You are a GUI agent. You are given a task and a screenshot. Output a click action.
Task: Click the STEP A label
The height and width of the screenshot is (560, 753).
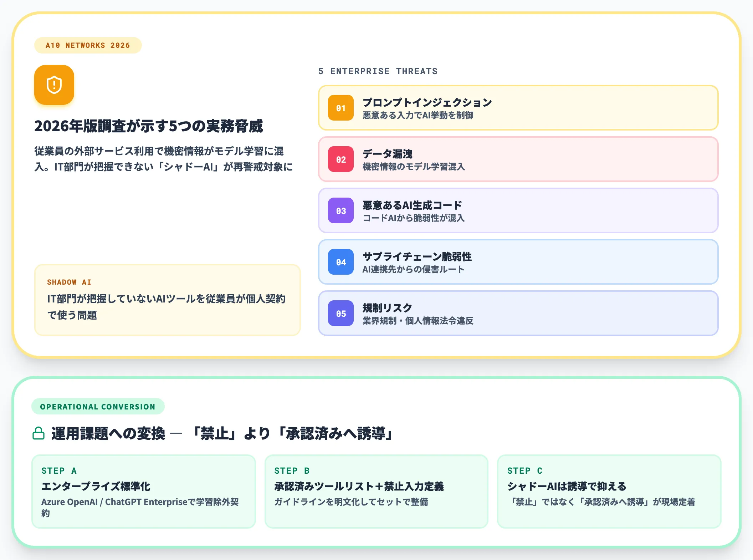pyautogui.click(x=59, y=471)
